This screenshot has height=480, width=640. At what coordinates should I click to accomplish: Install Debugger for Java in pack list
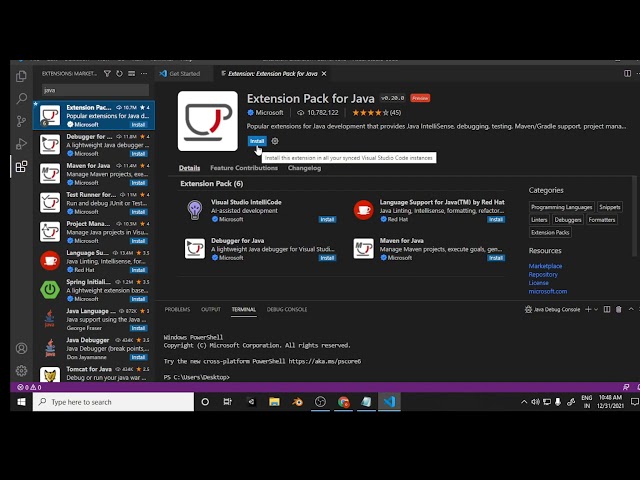pyautogui.click(x=327, y=258)
